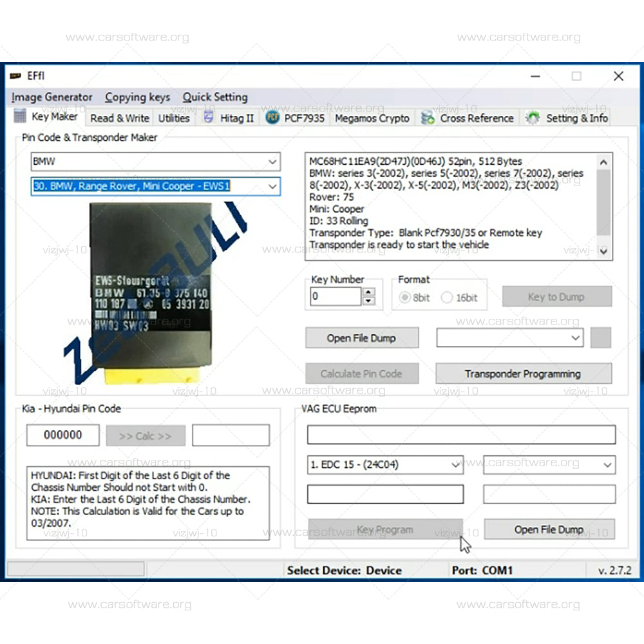Expand the BMW make dropdown
Viewport: 644px width, 644px height.
tap(272, 162)
